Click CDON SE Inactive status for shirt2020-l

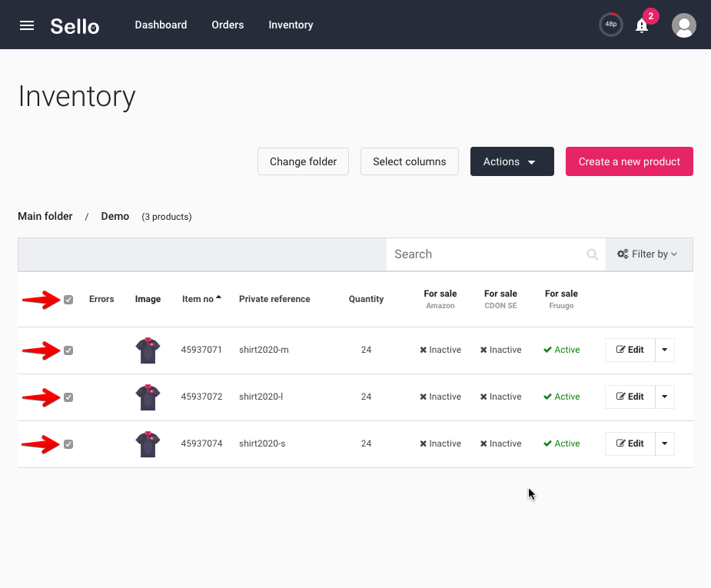pos(500,397)
